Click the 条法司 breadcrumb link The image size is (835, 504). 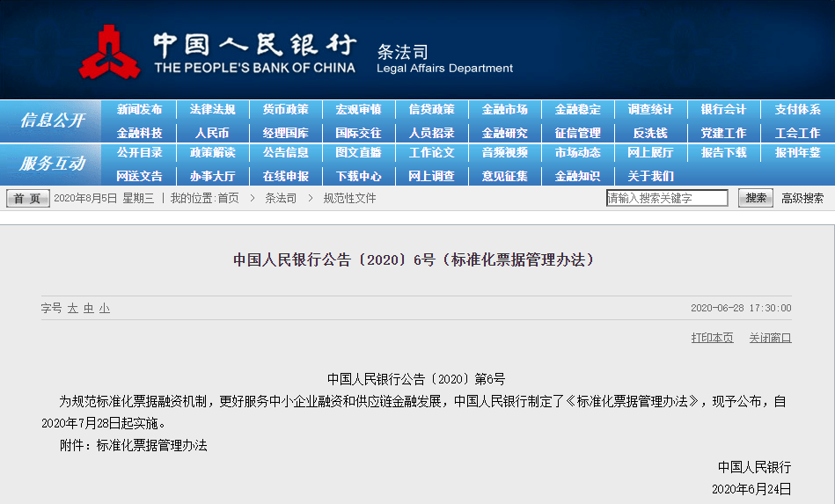[x=281, y=199]
